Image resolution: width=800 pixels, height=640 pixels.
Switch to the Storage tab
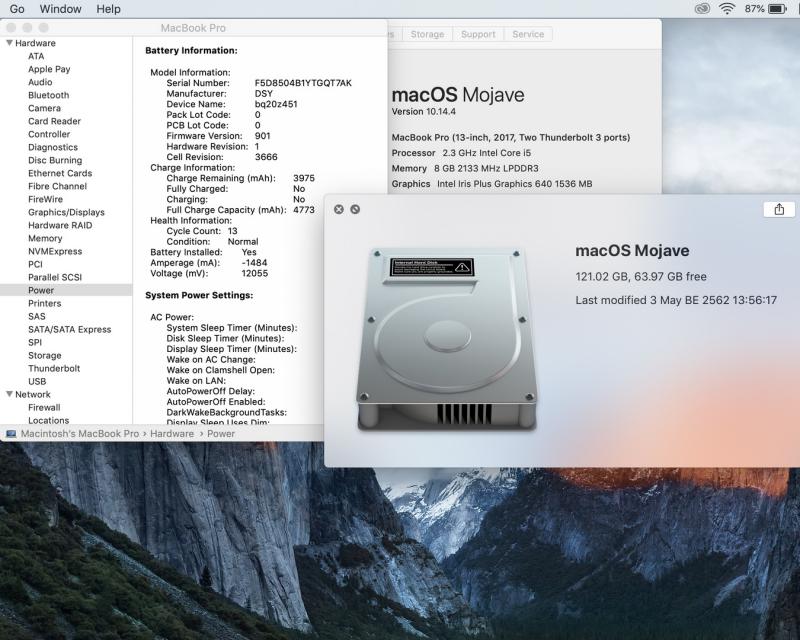[x=427, y=34]
